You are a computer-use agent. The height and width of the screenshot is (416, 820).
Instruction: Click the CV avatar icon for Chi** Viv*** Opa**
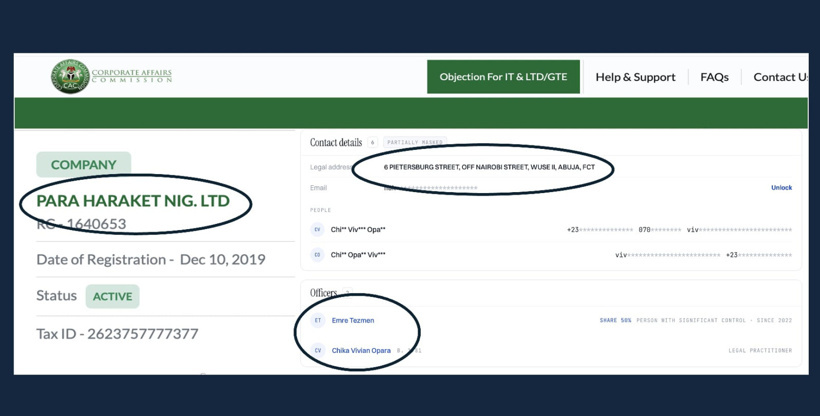(x=317, y=230)
